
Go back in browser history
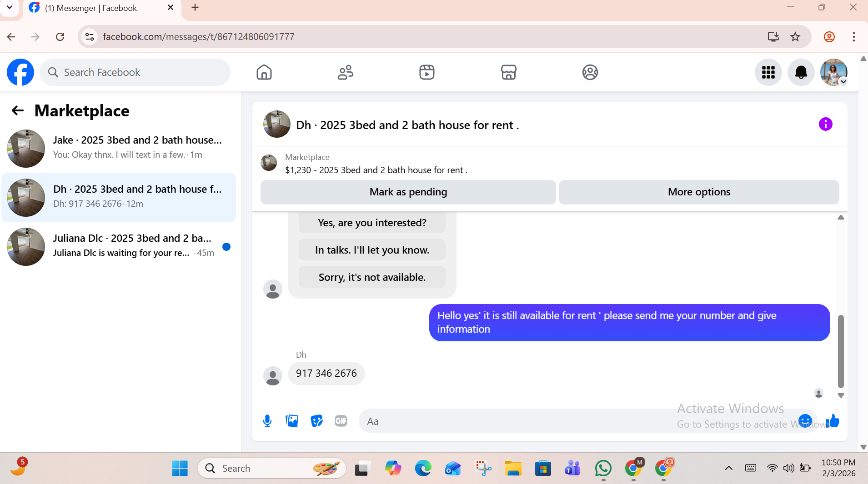coord(11,37)
